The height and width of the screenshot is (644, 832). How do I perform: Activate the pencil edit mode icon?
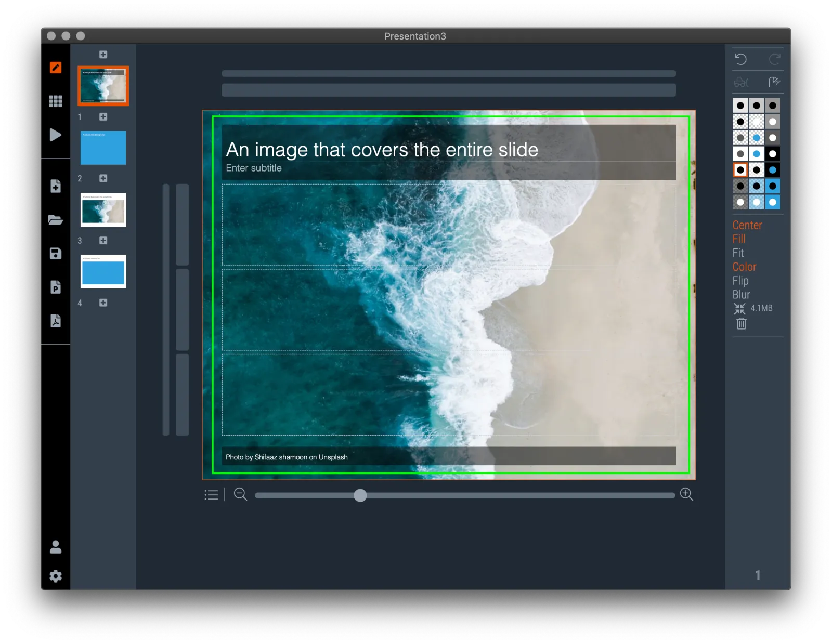pos(56,68)
